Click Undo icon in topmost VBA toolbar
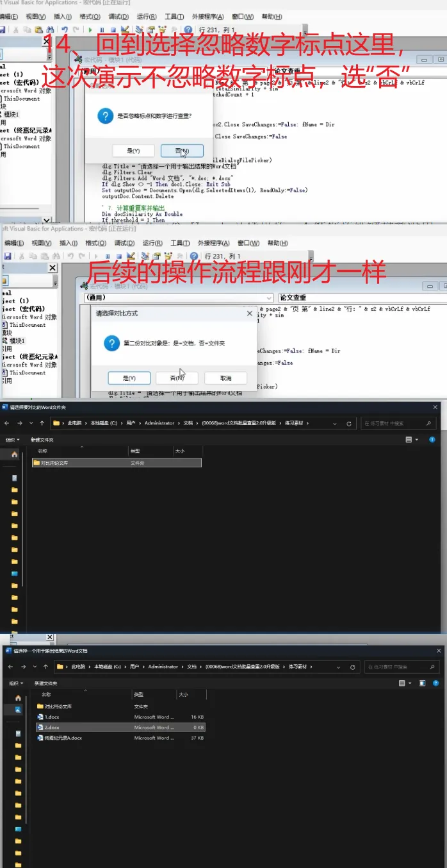The height and width of the screenshot is (868, 447). tap(65, 29)
